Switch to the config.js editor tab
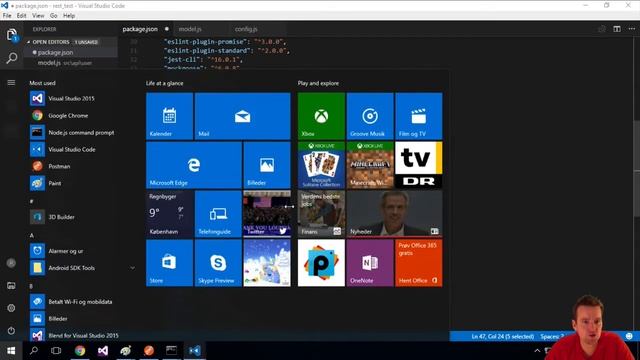This screenshot has width=640, height=360. point(246,29)
